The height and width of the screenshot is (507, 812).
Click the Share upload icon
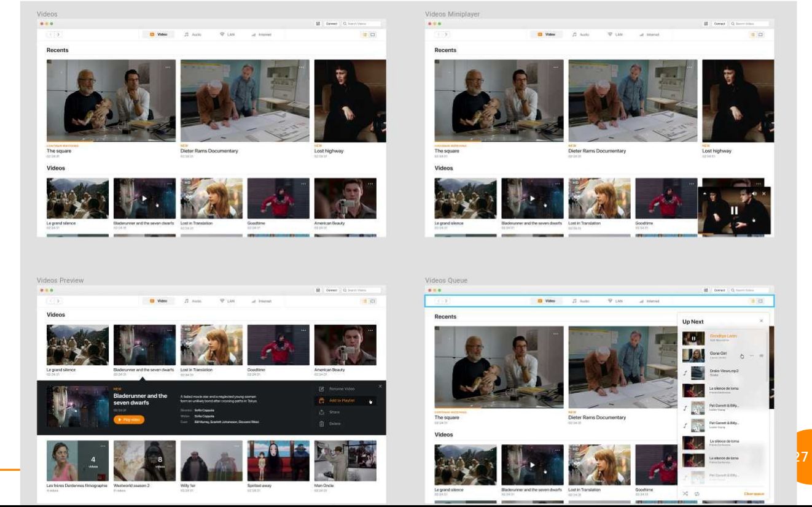[321, 412]
